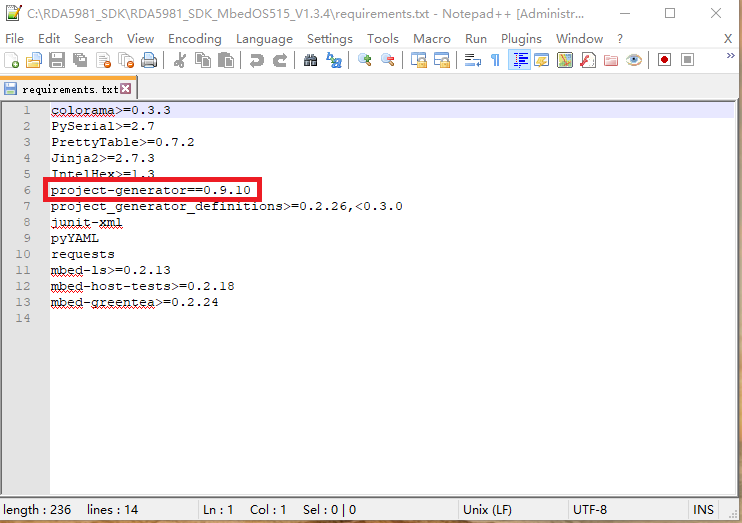
Task: Toggle word wrap in toolbar
Action: pyautogui.click(x=472, y=60)
